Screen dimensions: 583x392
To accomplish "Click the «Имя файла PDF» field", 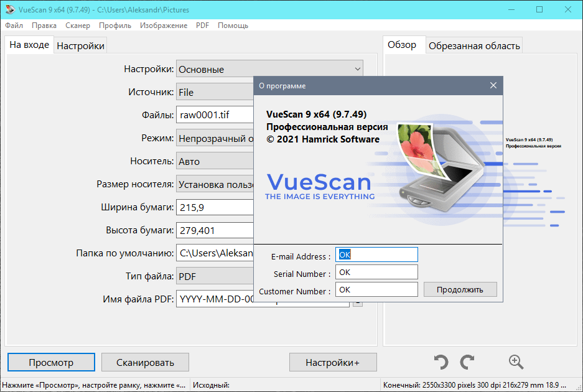I will (215, 299).
